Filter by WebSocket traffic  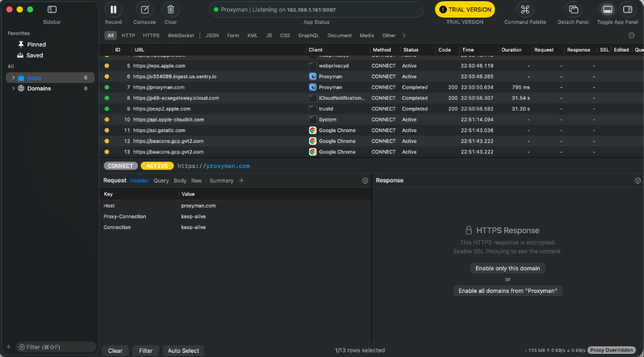coord(180,35)
